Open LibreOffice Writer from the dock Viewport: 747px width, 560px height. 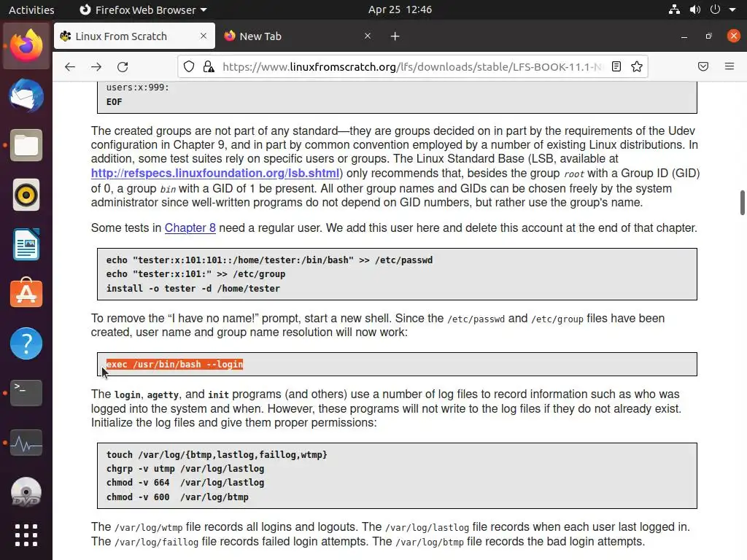point(26,244)
